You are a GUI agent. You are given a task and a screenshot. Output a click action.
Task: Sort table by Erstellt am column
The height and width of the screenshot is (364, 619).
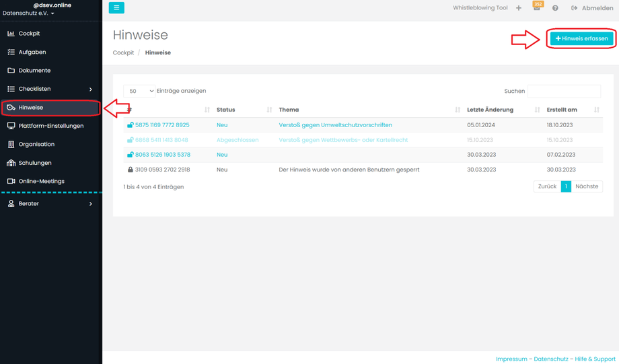[x=596, y=110]
